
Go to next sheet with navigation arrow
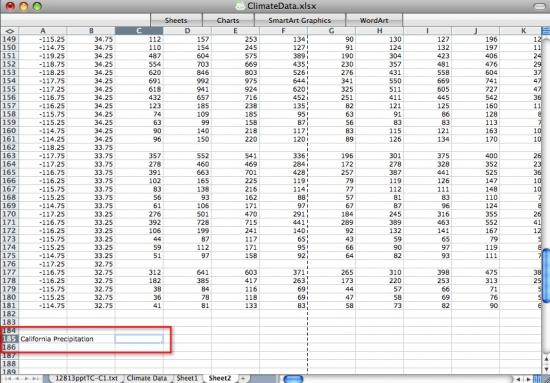tap(26, 379)
